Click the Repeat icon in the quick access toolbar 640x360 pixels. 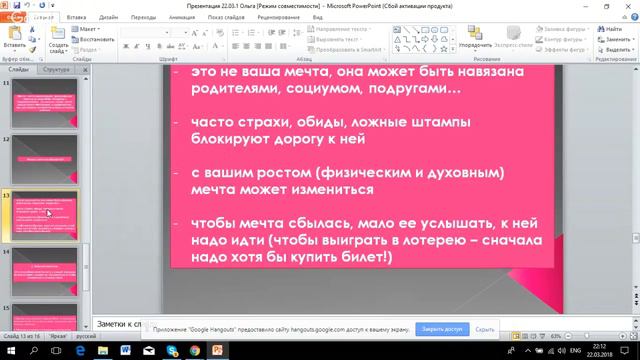pos(42,5)
